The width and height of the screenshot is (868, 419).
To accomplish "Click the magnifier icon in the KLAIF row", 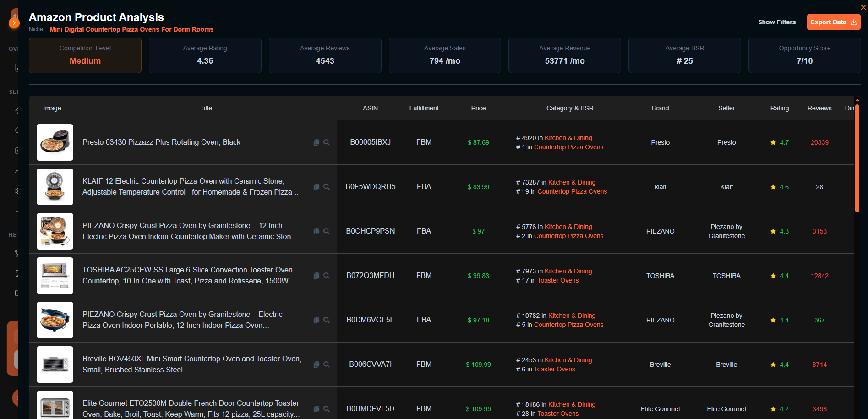I will 327,187.
